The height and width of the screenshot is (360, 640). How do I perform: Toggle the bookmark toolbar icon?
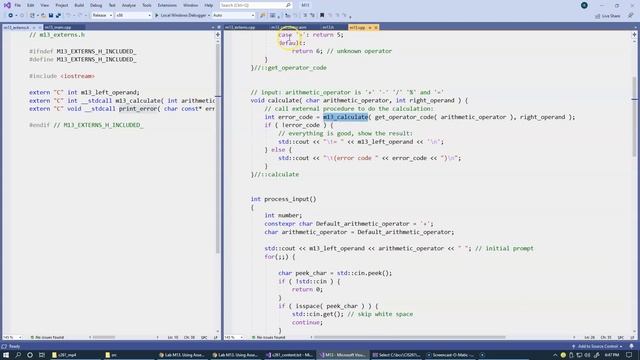322,16
